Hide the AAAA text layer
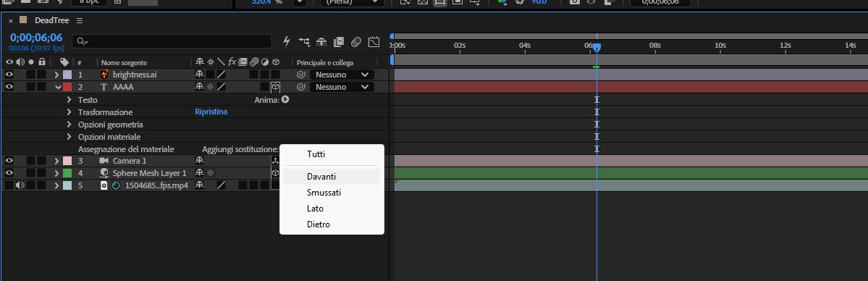 tap(9, 87)
